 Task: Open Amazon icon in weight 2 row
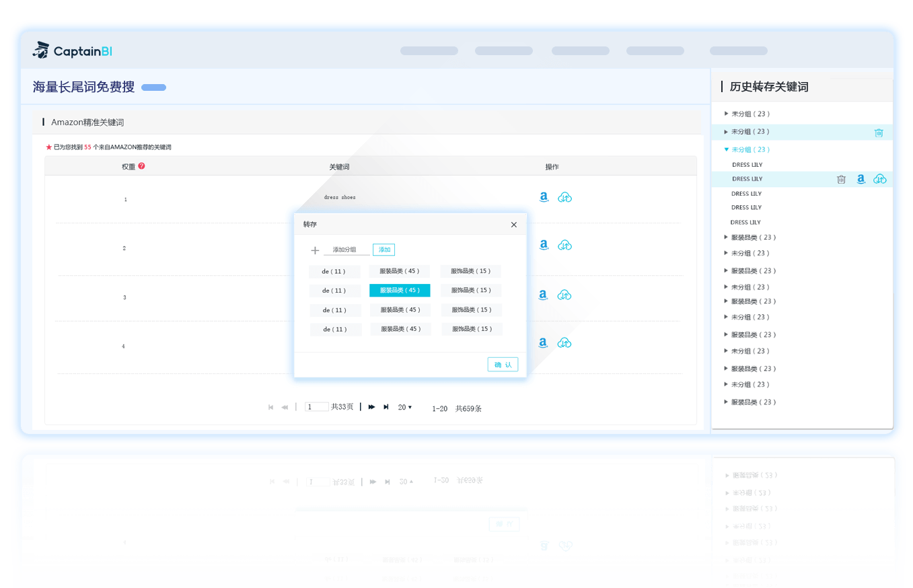[x=544, y=246]
